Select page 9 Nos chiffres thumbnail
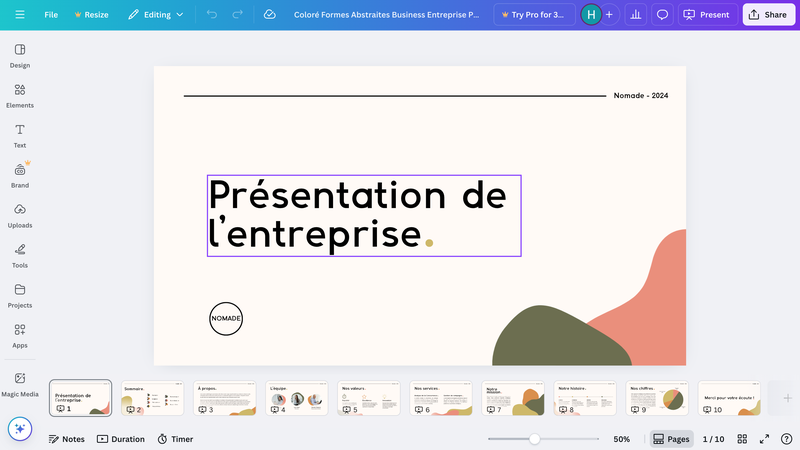The width and height of the screenshot is (800, 450). 657,398
